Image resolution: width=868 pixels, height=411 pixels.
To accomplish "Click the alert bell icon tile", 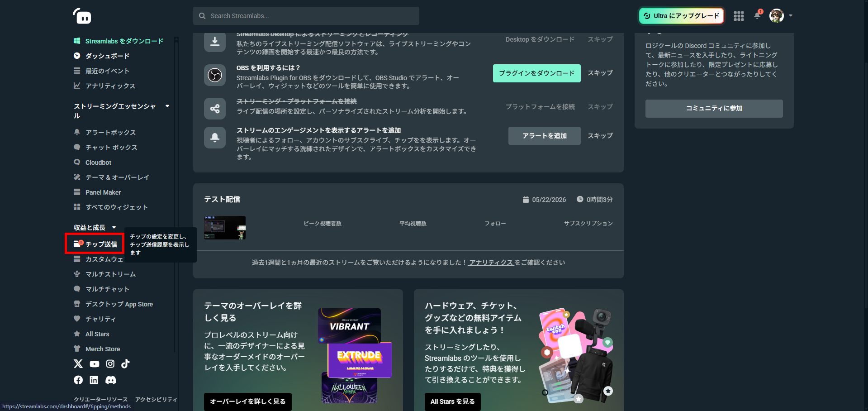I will 215,138.
